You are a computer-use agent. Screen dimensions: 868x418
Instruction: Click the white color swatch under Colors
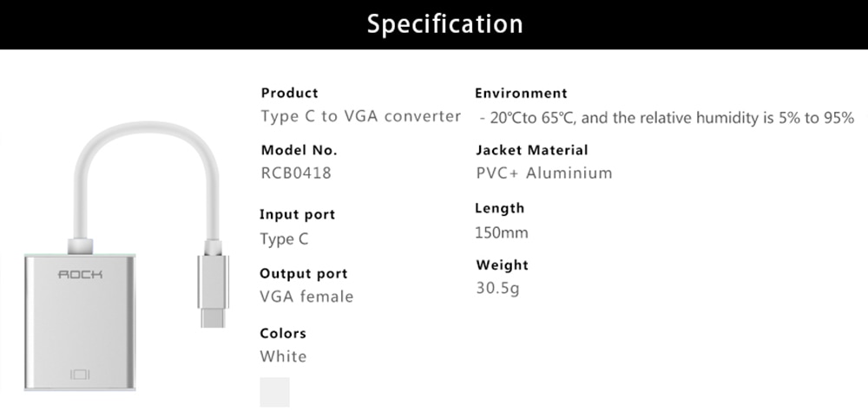click(x=274, y=392)
